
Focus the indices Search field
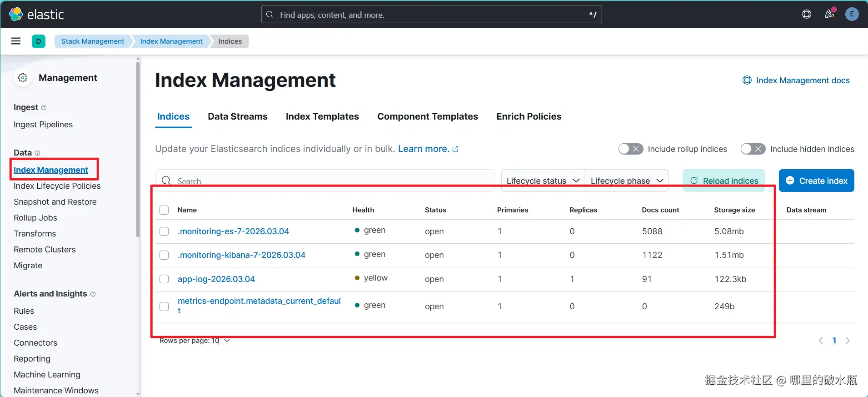[324, 181]
